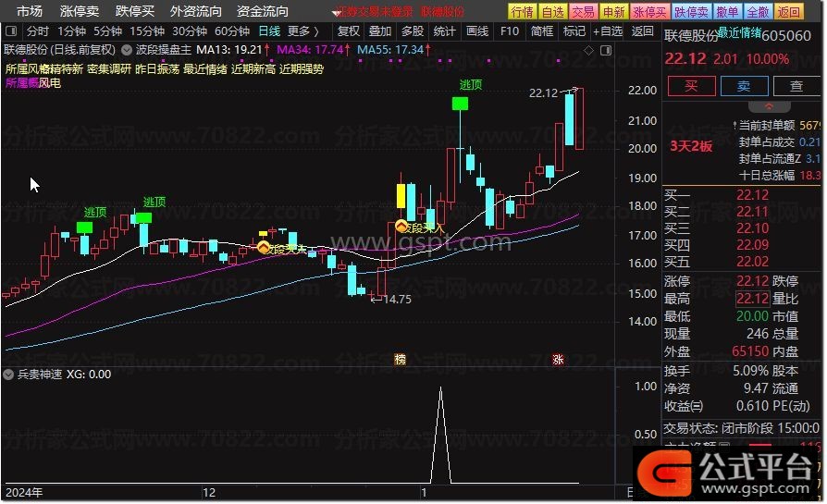This screenshot has height=504, width=827.
Task: Click the 榜 marker icon
Action: coord(401,360)
